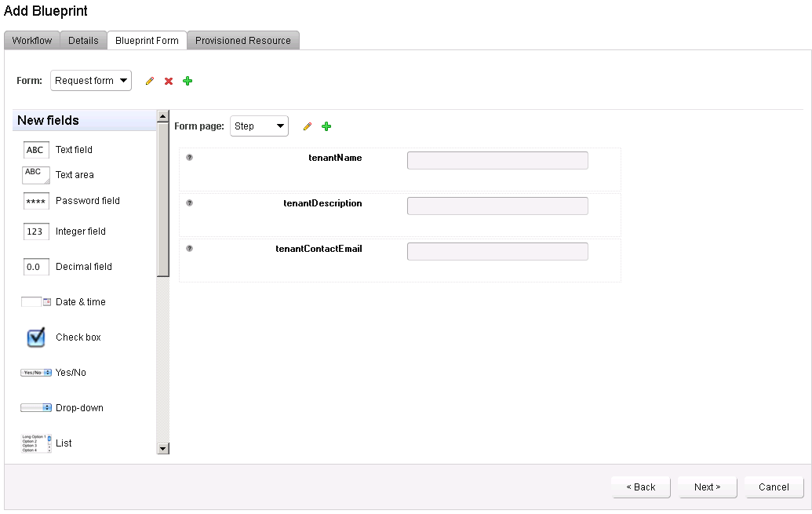
Task: Click the List label
Action: click(64, 443)
